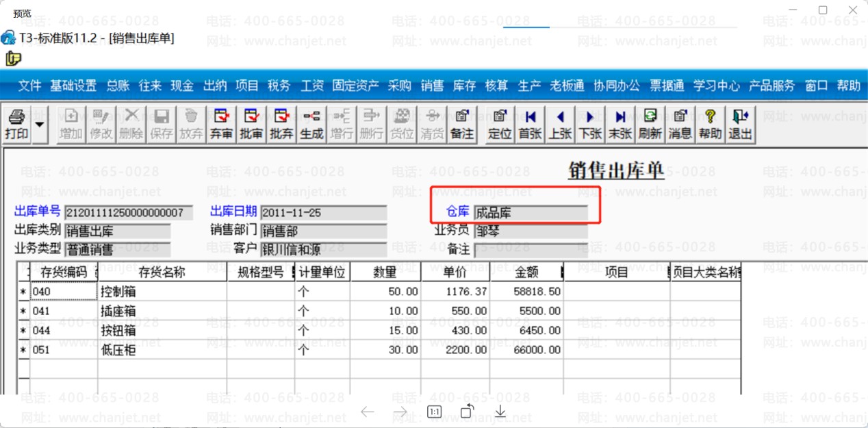Open the 基础设置 menu
The image size is (868, 428).
tap(73, 86)
